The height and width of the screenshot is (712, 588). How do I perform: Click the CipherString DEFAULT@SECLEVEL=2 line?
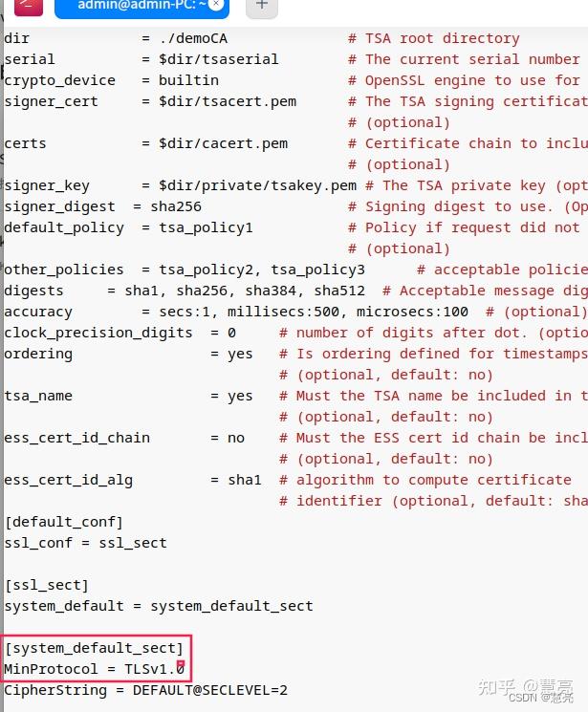point(146,690)
